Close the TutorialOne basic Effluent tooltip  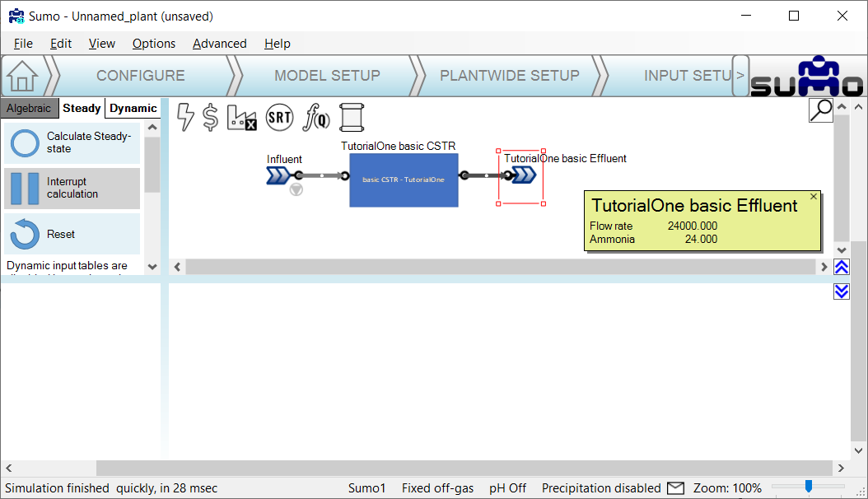pyautogui.click(x=814, y=197)
